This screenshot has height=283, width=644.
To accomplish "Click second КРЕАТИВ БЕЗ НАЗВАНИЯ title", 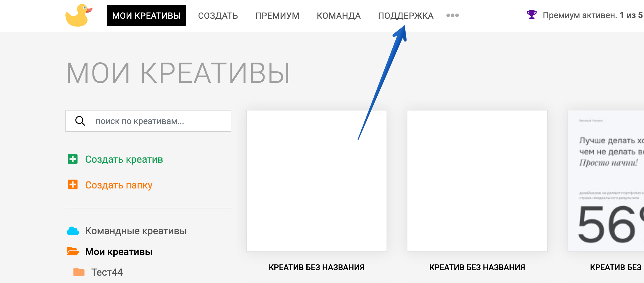I will point(477,267).
